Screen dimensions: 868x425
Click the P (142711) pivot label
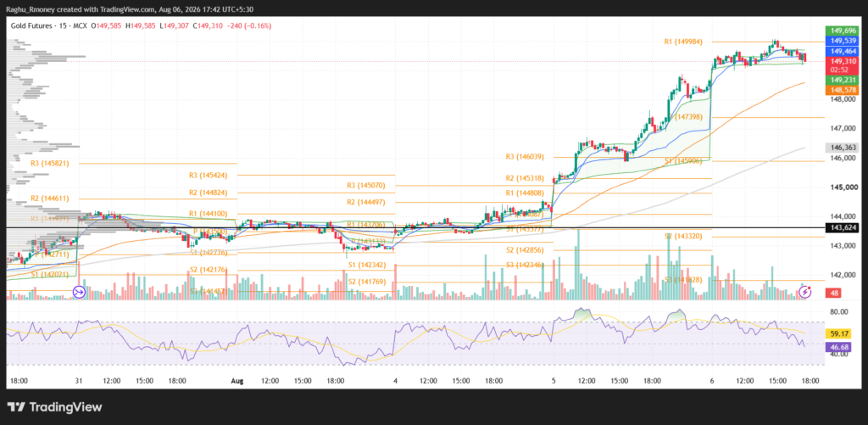[53, 254]
